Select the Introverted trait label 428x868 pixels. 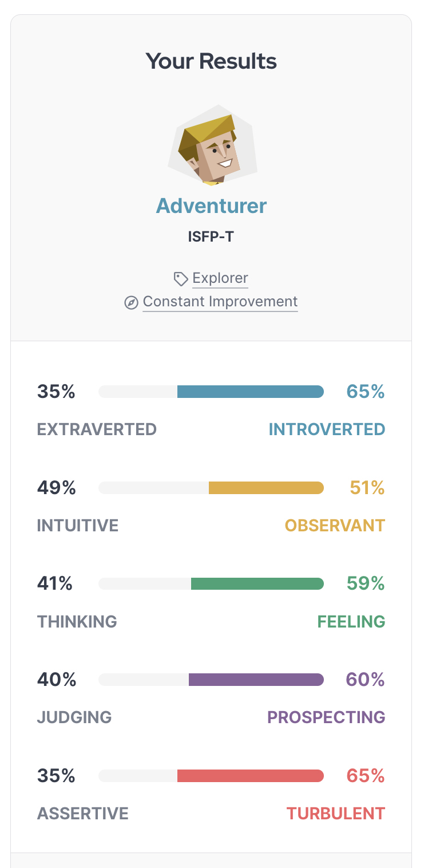[327, 429]
